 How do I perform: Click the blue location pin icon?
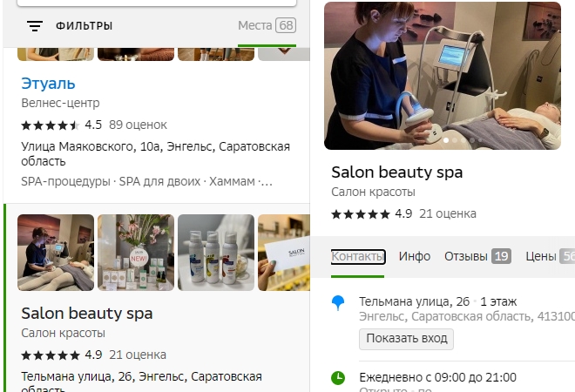pyautogui.click(x=339, y=302)
